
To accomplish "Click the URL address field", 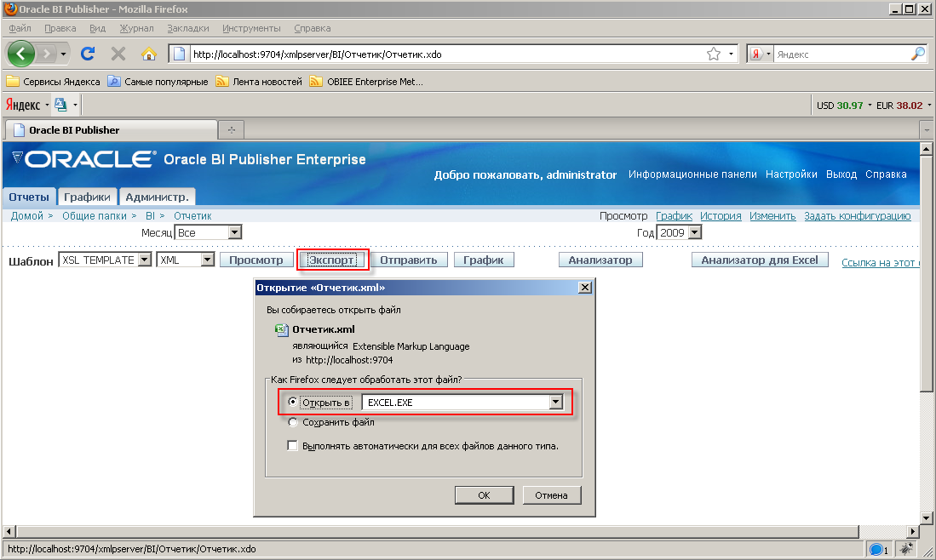I will (448, 54).
